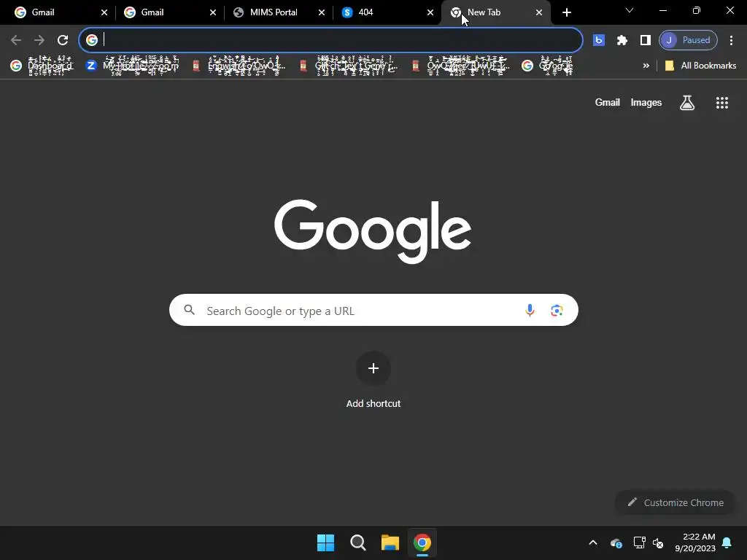Screen dimensions: 747x560
Task: Toggle the Chrome side panel
Action: tap(645, 40)
